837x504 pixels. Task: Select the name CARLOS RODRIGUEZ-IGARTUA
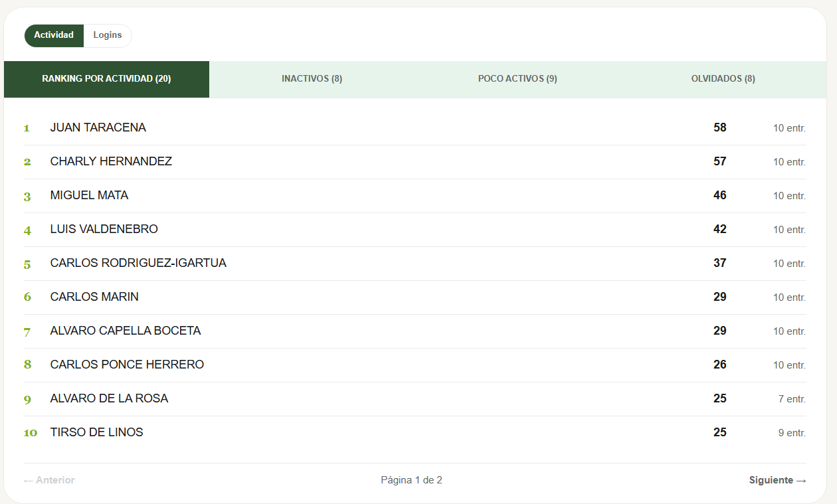[x=138, y=263]
